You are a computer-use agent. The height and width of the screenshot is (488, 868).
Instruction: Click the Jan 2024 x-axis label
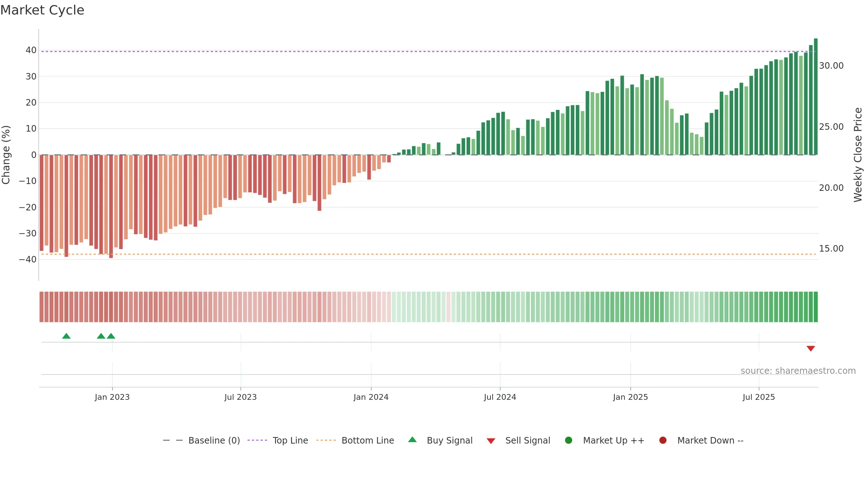tap(371, 397)
